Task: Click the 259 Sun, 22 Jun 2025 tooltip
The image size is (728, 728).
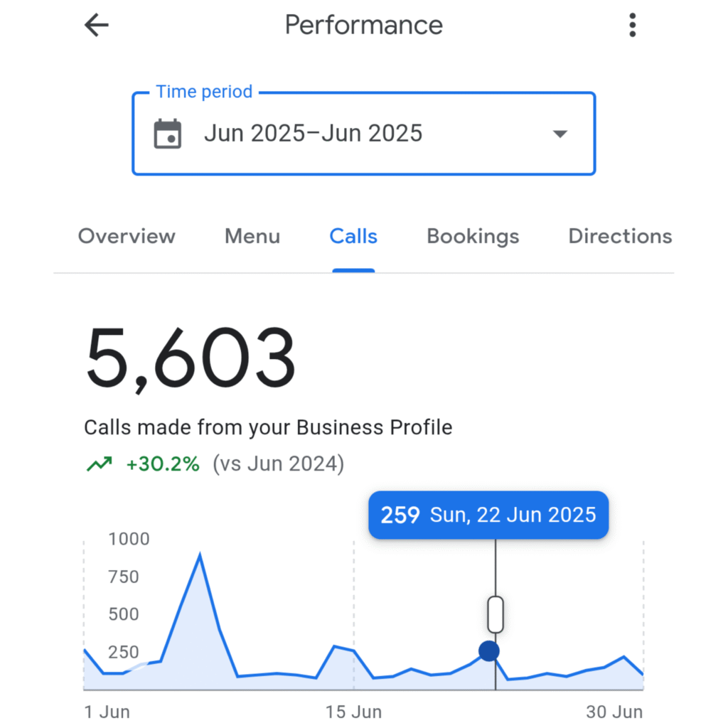Action: click(488, 515)
